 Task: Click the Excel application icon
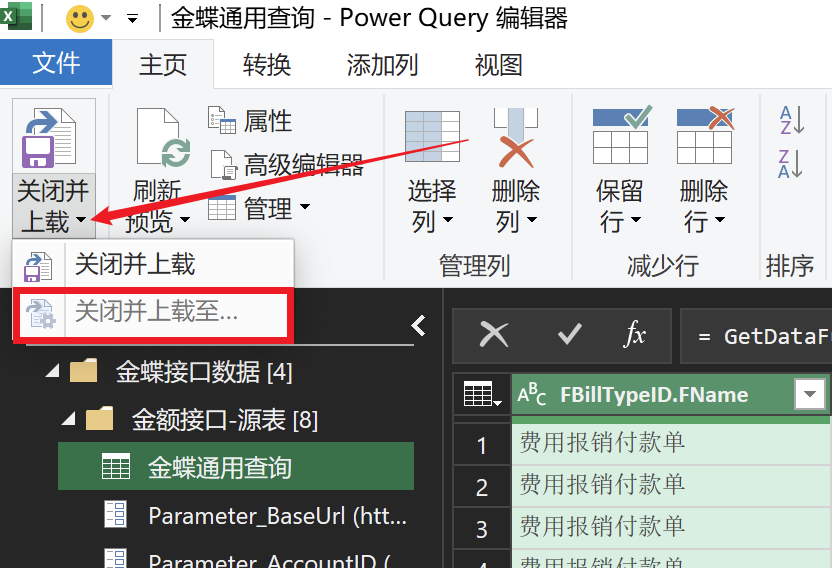[14, 16]
